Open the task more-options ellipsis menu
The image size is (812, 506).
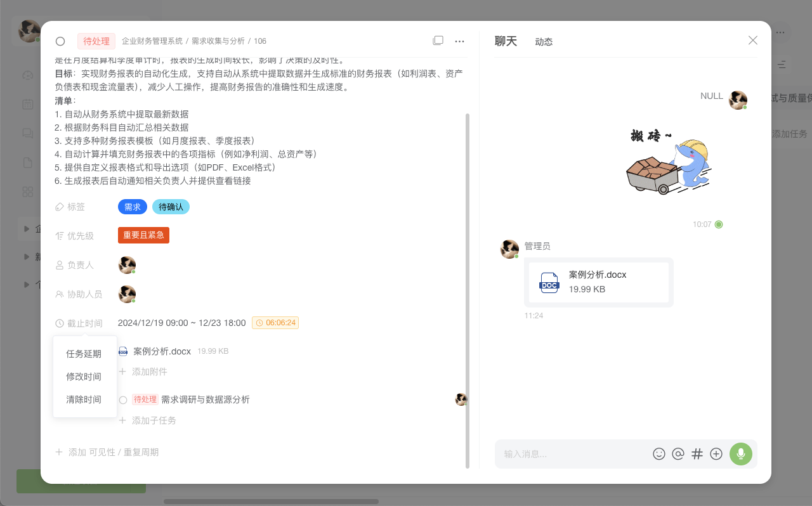pyautogui.click(x=460, y=41)
